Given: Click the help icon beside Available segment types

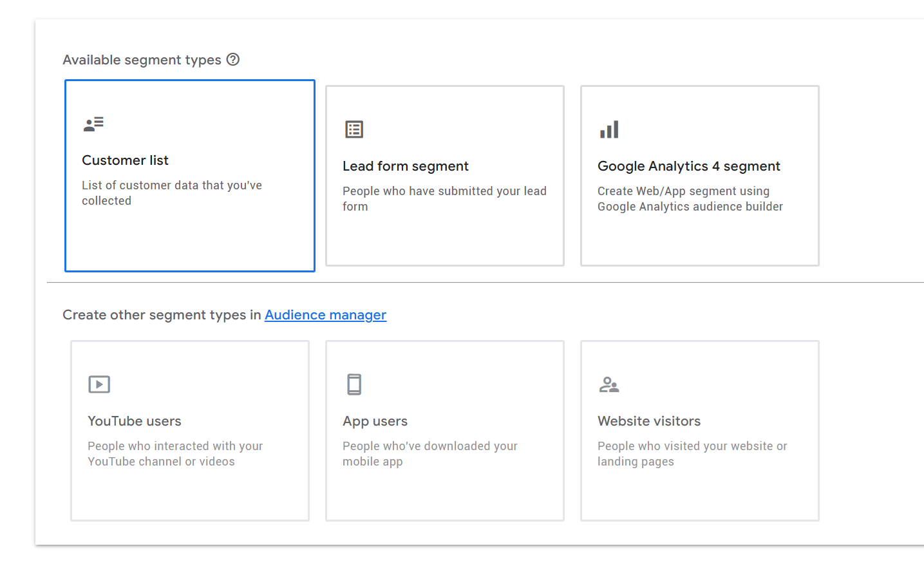Looking at the screenshot, I should tap(233, 59).
